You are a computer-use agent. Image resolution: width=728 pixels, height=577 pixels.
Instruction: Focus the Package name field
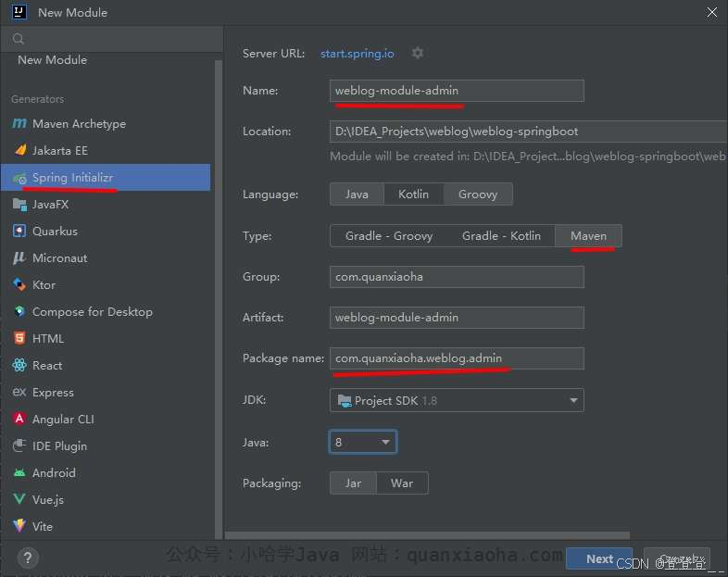457,358
